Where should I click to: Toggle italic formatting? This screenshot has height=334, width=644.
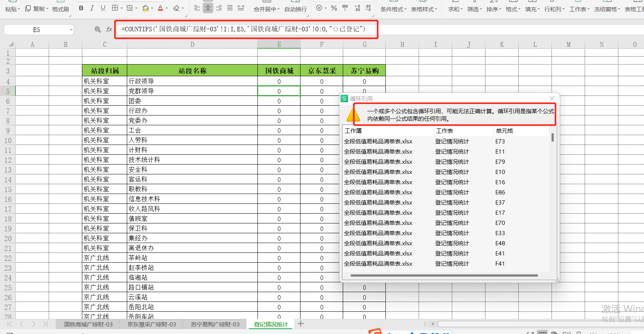(92, 8)
